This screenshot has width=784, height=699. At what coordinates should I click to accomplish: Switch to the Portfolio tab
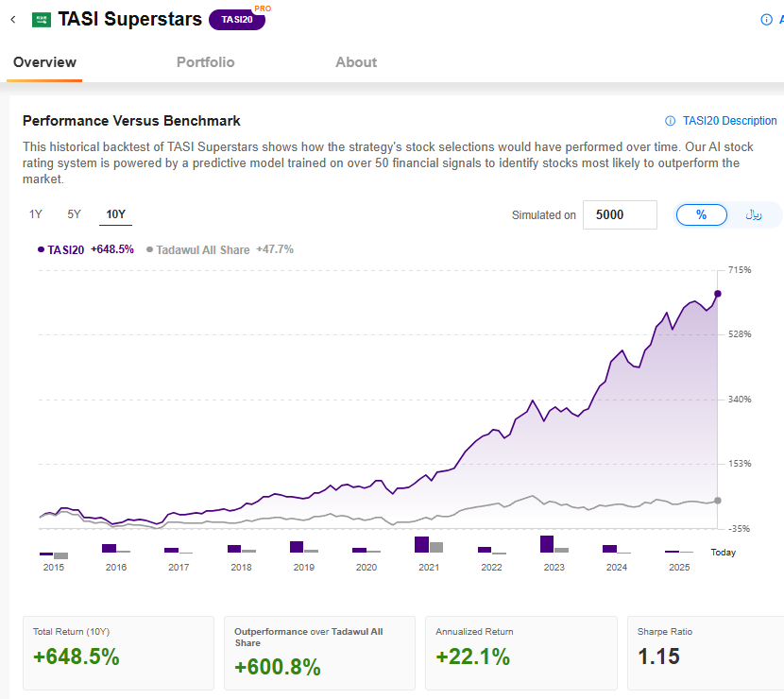[x=206, y=62]
